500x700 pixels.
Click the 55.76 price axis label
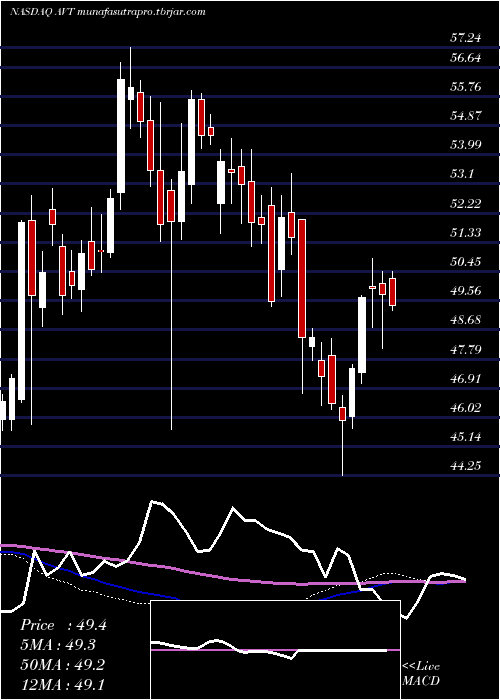pos(466,87)
